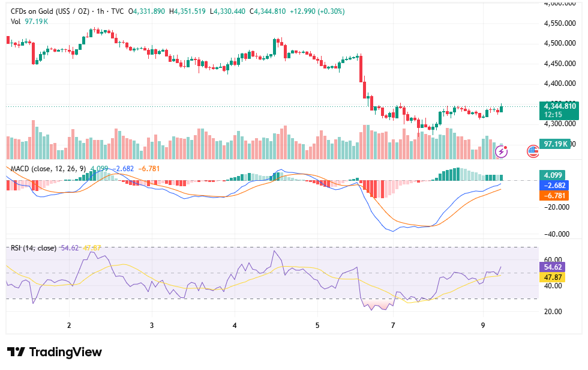Click the current price tag 4,344.810 on axis
The height and width of the screenshot is (370, 588).
tap(560, 106)
